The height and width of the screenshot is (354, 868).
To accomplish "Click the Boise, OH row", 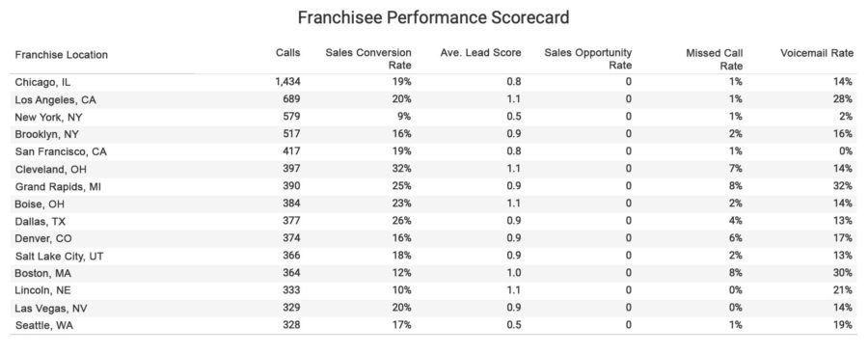I will coord(434,204).
